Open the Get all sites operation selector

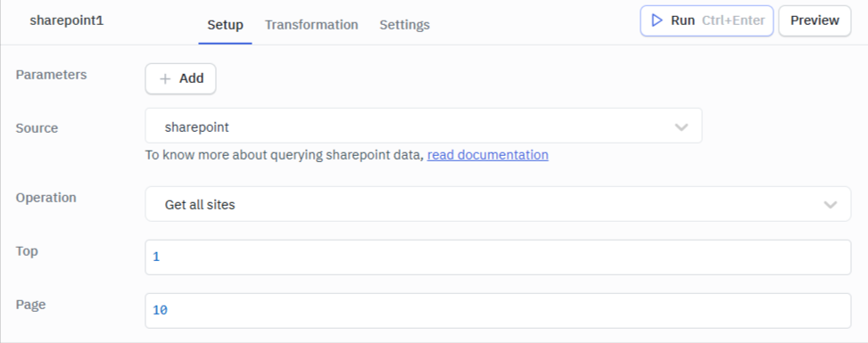498,204
